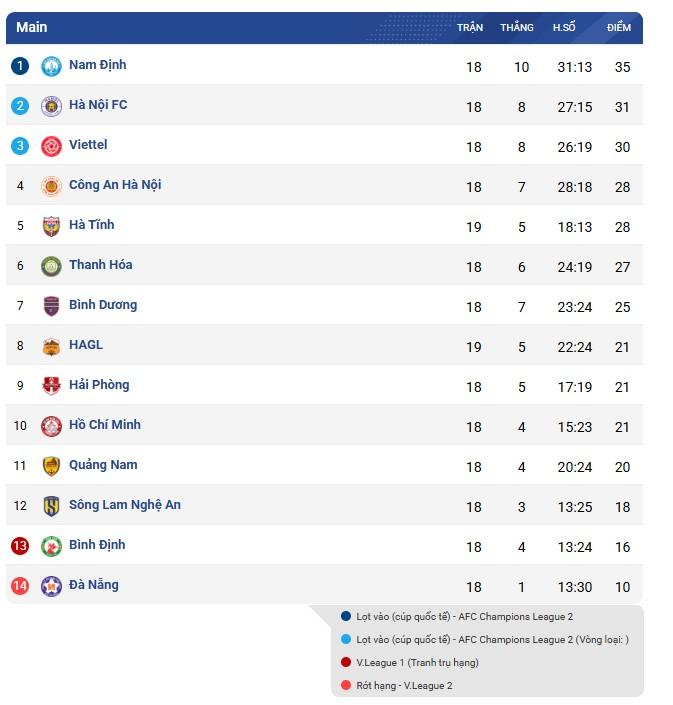Click the Thanh Hóa green logo

tap(51, 266)
